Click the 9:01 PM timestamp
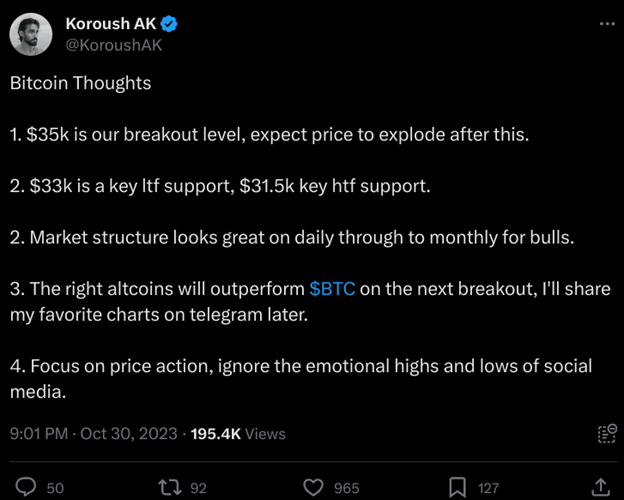This screenshot has height=500, width=624. [x=39, y=434]
